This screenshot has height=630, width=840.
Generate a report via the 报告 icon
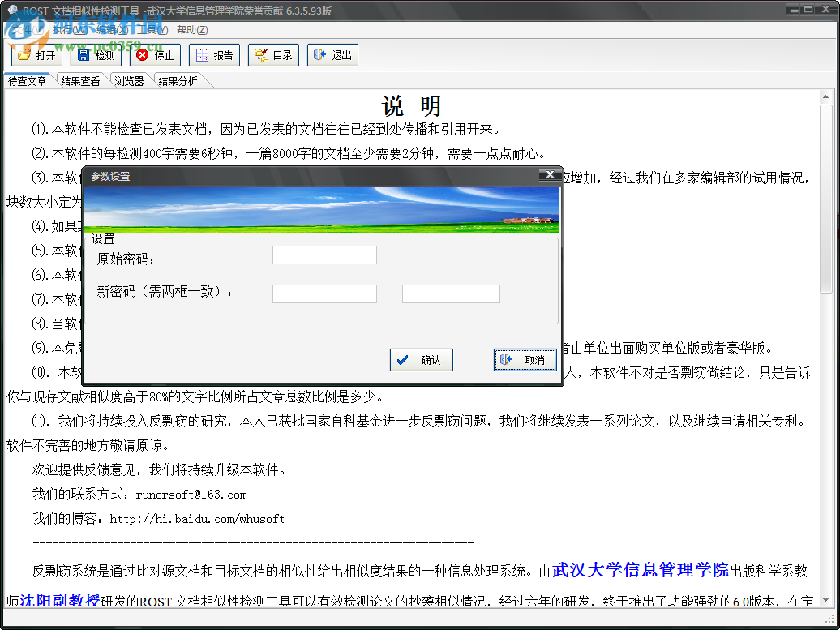click(x=214, y=56)
